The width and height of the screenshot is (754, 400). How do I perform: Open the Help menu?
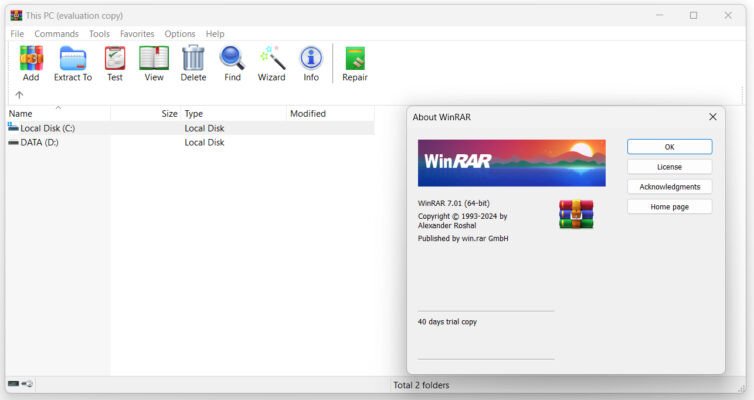point(215,34)
